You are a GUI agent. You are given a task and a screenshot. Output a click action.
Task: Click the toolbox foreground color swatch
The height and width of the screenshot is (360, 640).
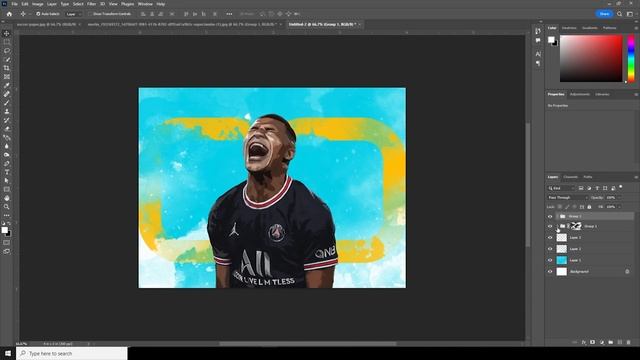coord(4,230)
